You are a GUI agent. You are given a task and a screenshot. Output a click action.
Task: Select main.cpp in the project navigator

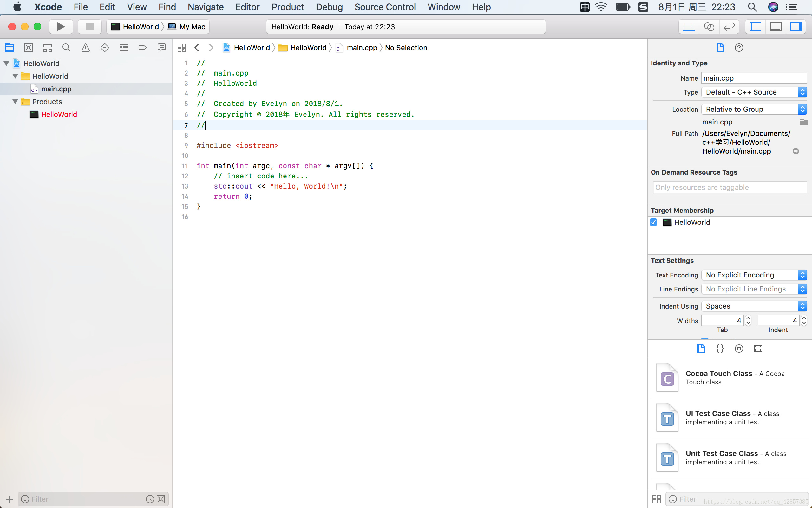click(x=56, y=89)
